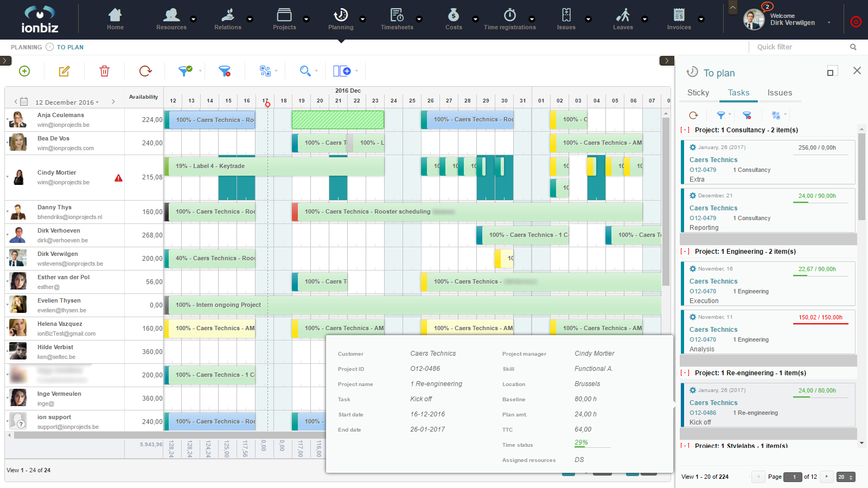Open the Resources module icon
Screen dimensions: 868x488
pyautogui.click(x=171, y=15)
